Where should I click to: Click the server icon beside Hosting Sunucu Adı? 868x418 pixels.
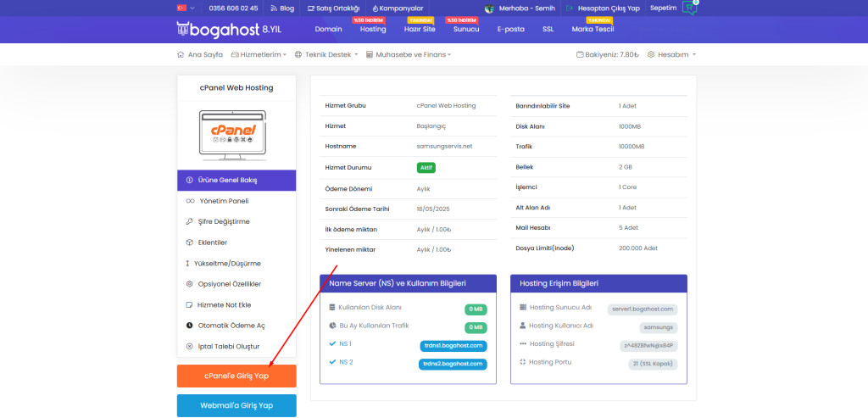[523, 307]
